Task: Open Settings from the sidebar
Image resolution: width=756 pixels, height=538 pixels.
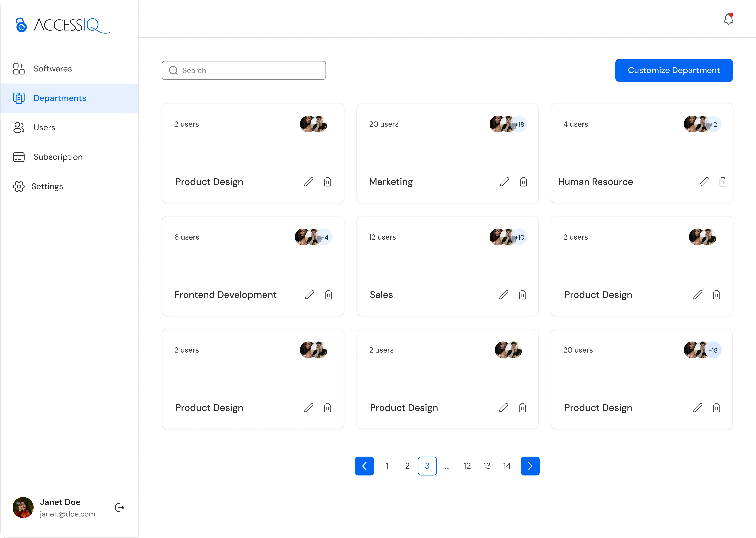Action: [x=47, y=187]
